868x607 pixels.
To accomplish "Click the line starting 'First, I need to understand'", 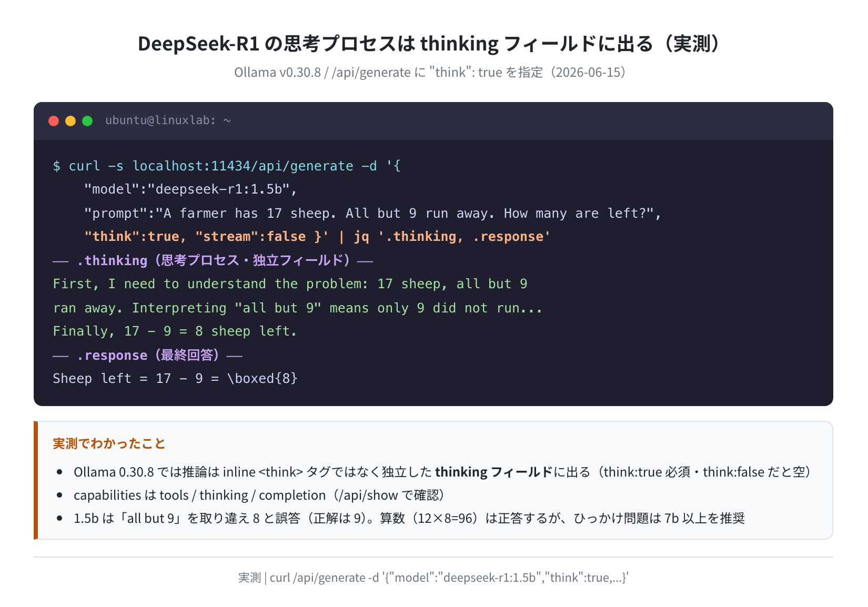I will (x=290, y=284).
